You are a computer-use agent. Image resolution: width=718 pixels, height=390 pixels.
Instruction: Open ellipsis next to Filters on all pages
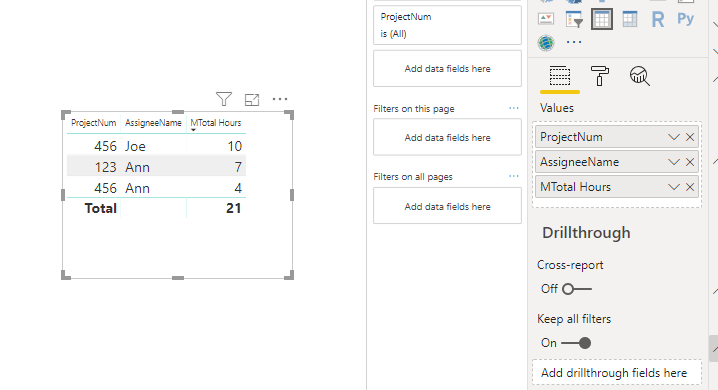coord(514,176)
